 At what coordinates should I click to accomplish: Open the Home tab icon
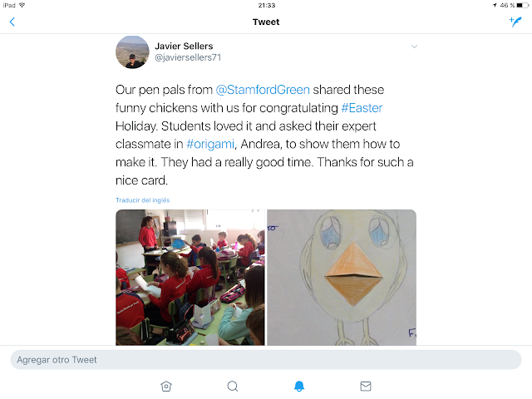(166, 386)
